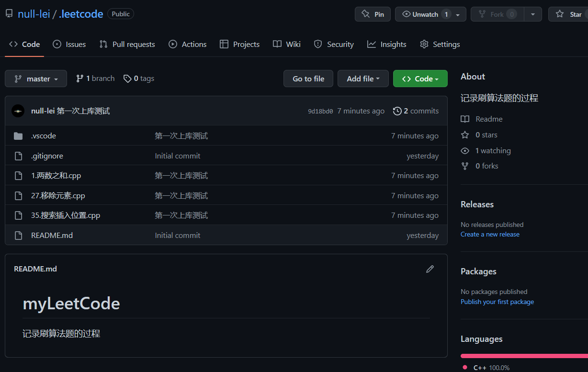
Task: Open the Issues tab
Action: (69, 44)
